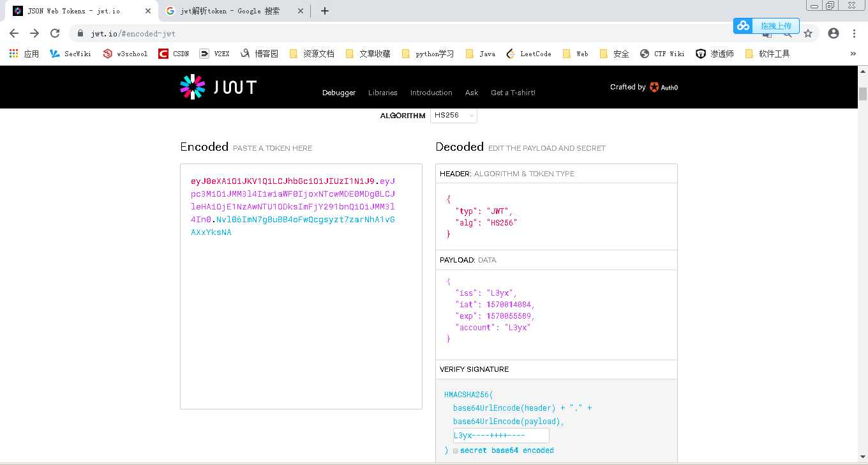The width and height of the screenshot is (868, 465).
Task: Toggle secret base64 encoded checkbox
Action: pyautogui.click(x=455, y=451)
